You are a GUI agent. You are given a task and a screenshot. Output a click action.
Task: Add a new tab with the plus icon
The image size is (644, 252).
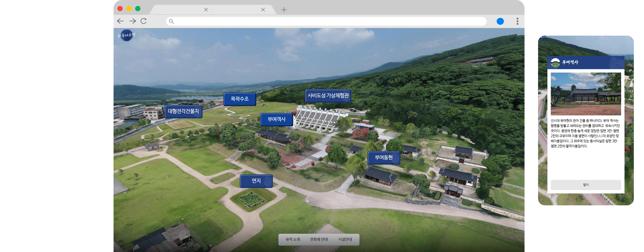point(284,10)
